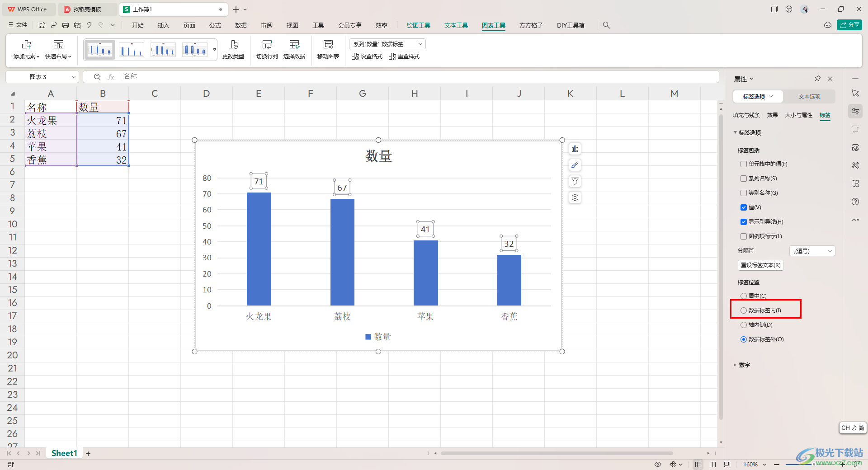Open the series data label element dropdown
868x470 pixels.
(387, 44)
